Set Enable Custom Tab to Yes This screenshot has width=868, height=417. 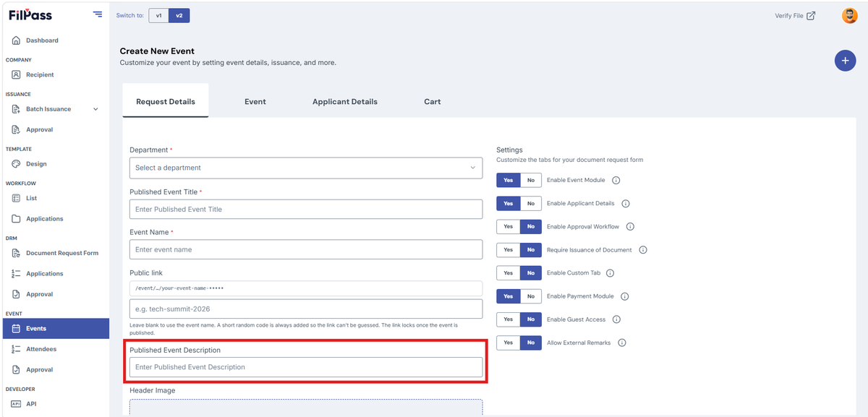[509, 273]
